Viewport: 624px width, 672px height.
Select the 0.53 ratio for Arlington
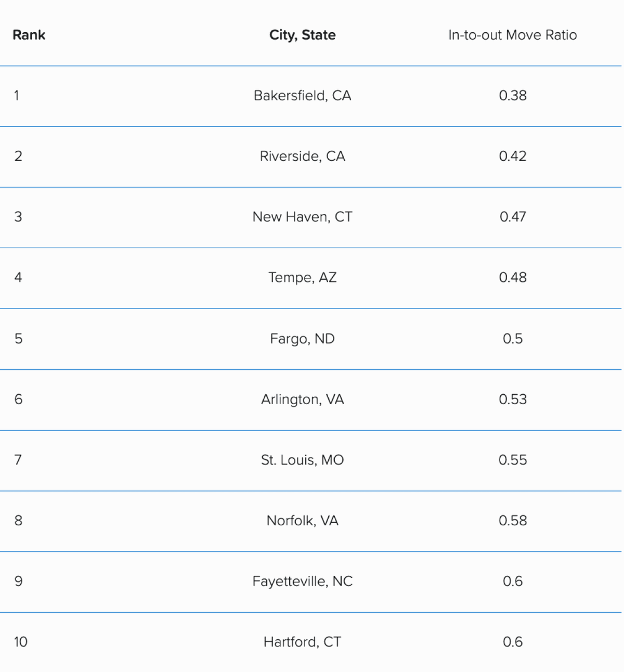pos(513,399)
